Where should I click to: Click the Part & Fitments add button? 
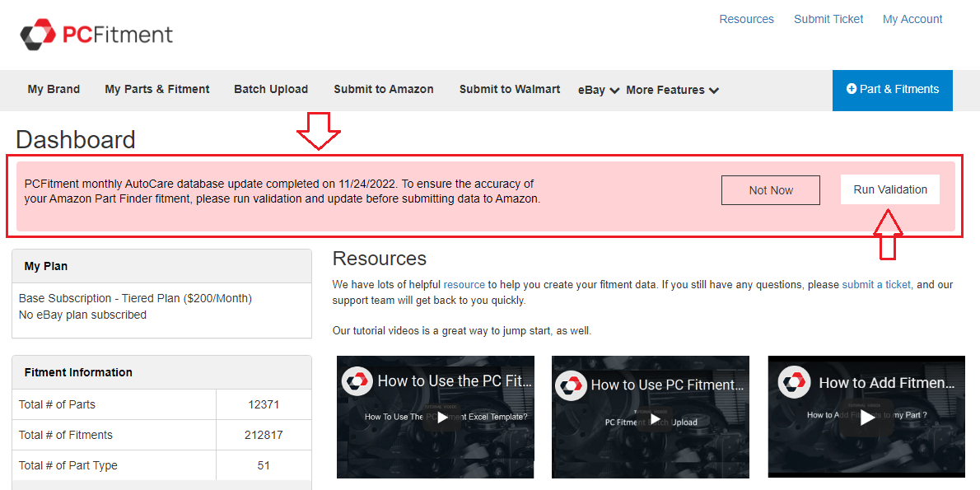pos(893,90)
